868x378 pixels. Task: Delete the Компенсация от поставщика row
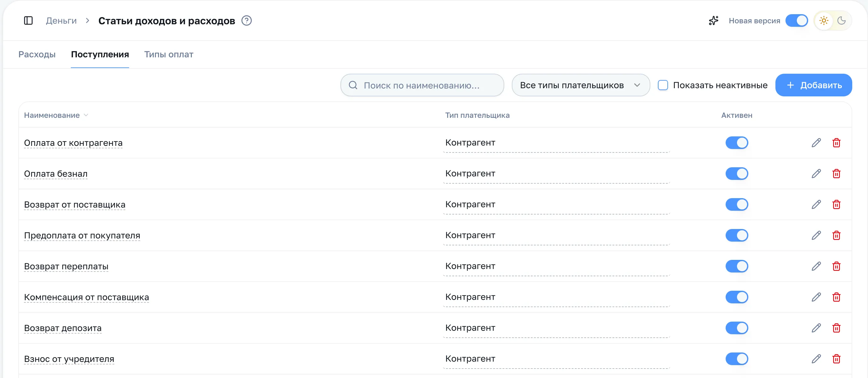coord(836,297)
